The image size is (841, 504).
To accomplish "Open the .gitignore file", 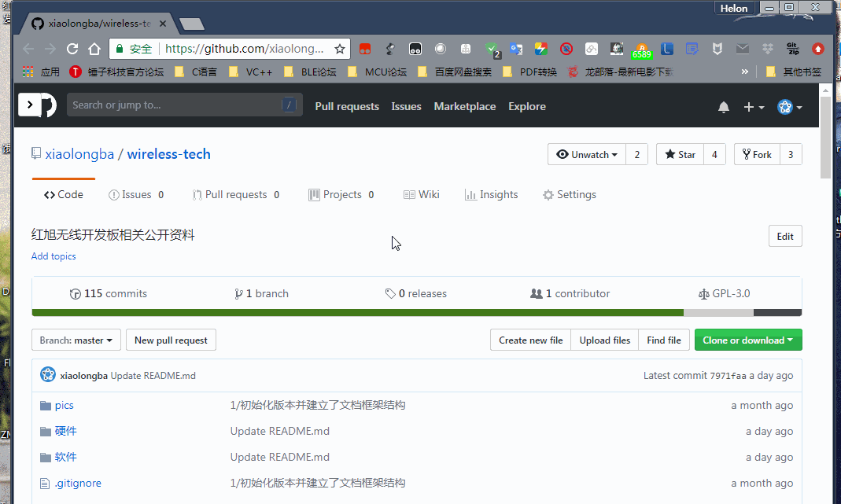I will (x=78, y=483).
